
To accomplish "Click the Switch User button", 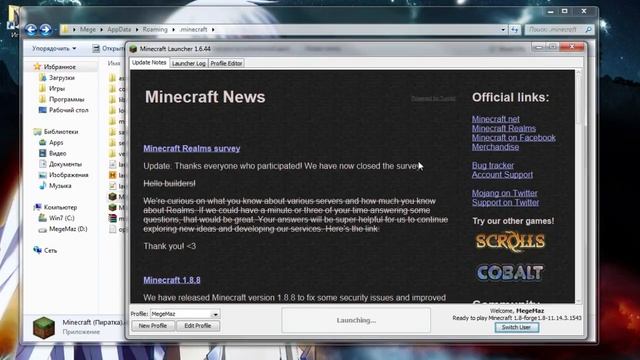I will coord(516,327).
